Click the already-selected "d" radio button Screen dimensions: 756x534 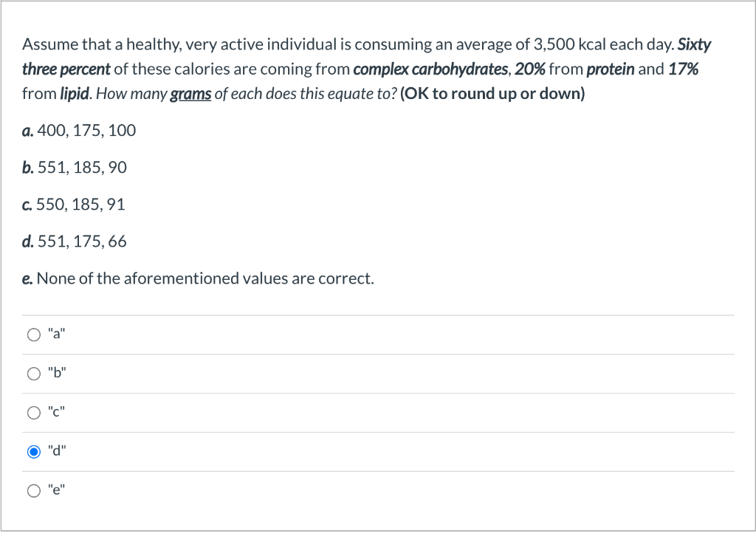pyautogui.click(x=33, y=451)
